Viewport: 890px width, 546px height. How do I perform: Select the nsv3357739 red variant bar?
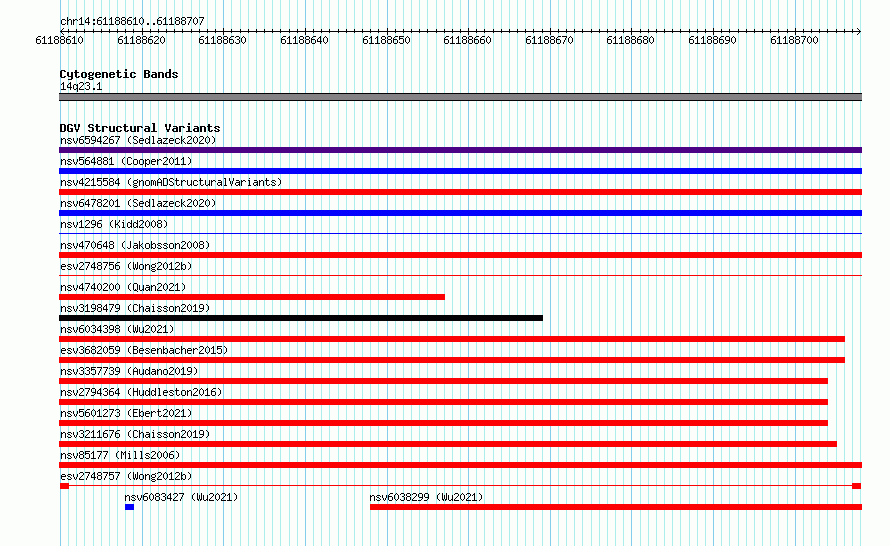[x=443, y=381]
